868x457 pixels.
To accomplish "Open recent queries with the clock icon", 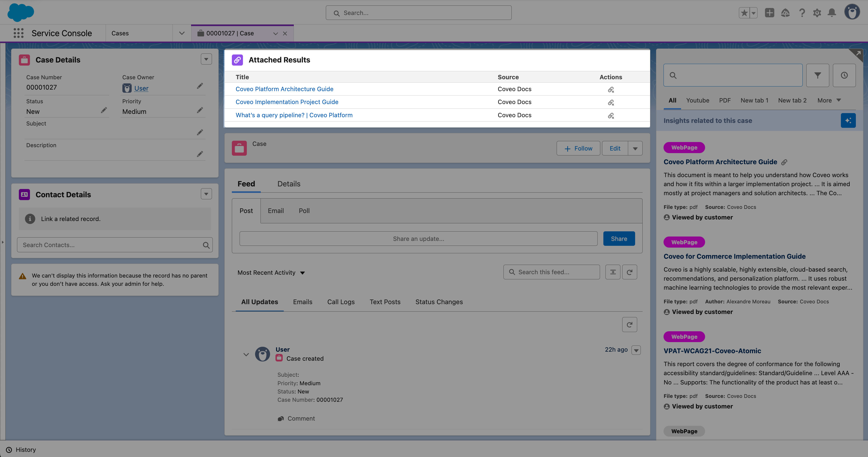I will click(x=844, y=75).
